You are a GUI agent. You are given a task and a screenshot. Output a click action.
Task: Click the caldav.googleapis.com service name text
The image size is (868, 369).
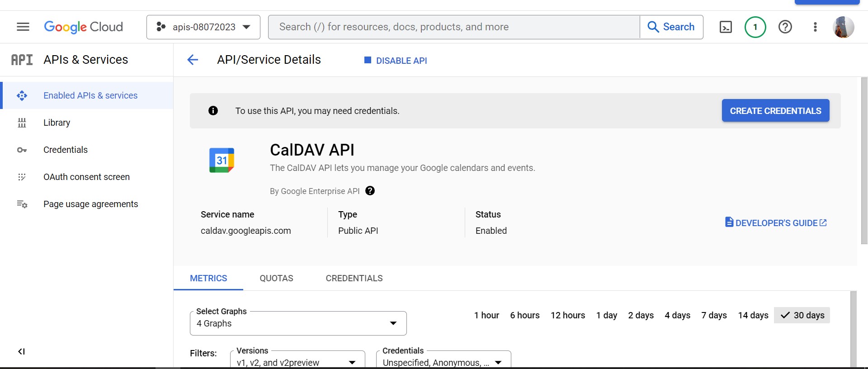(x=246, y=231)
